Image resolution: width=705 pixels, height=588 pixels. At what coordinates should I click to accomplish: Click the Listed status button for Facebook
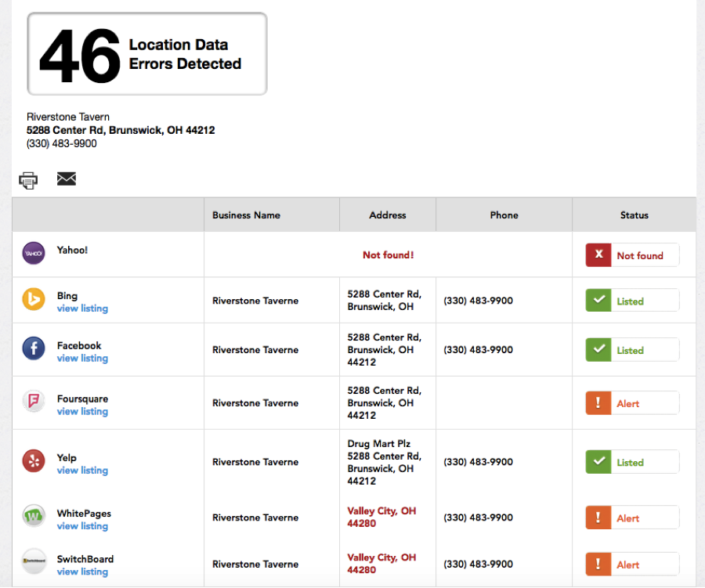point(632,350)
